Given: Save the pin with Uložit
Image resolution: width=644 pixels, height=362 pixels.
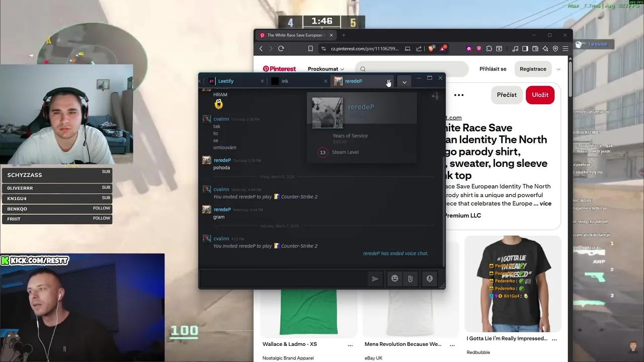Looking at the screenshot, I should click(x=540, y=95).
